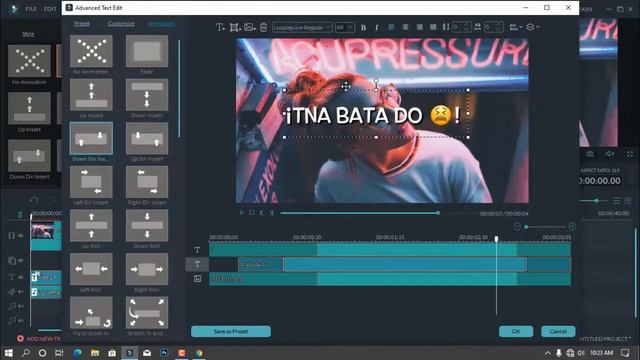Center-align the text
The width and height of the screenshot is (640, 360).
click(405, 27)
